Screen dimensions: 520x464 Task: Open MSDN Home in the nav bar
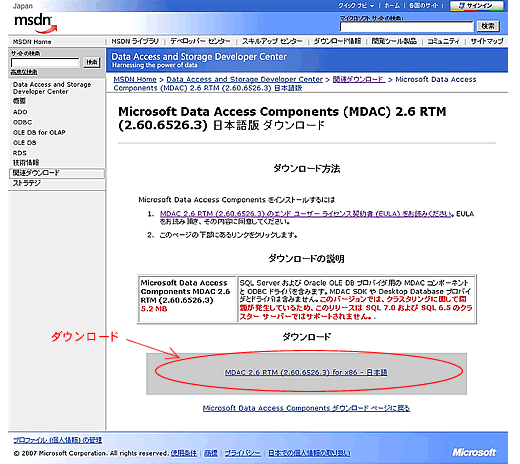tap(32, 42)
